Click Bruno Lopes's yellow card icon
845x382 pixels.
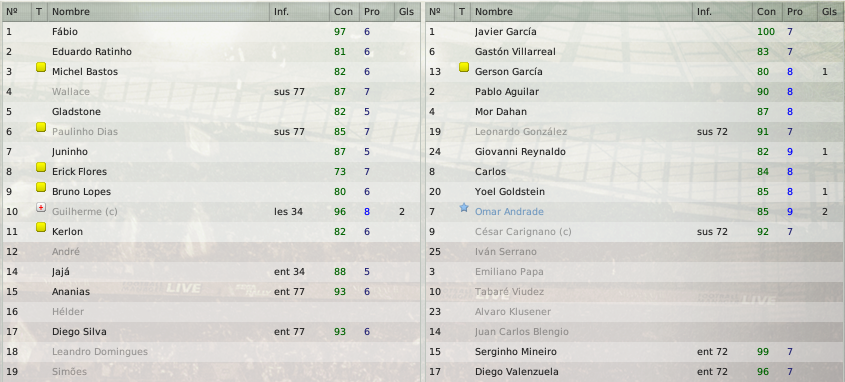click(x=40, y=187)
